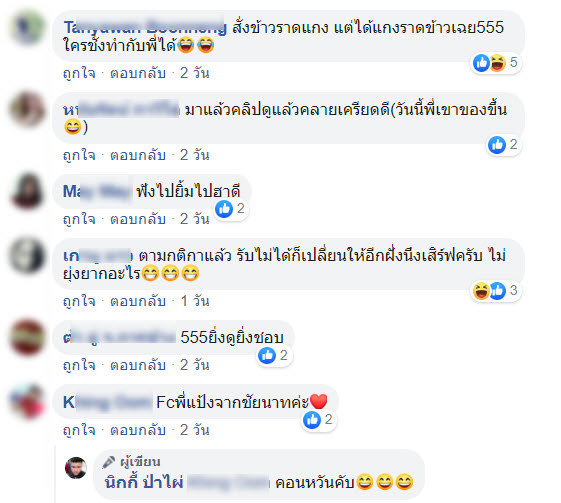Reply to the ฟังไปยิ้มไปฮาดี comment
561x503 pixels.
tap(138, 219)
